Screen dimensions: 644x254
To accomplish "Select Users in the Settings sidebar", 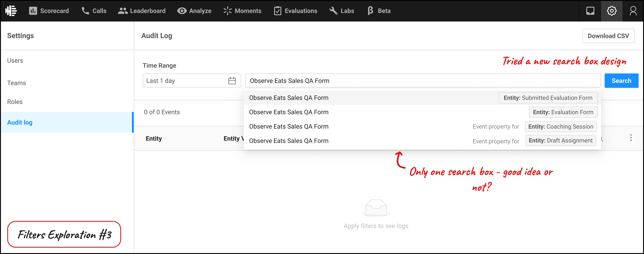I will click(15, 61).
